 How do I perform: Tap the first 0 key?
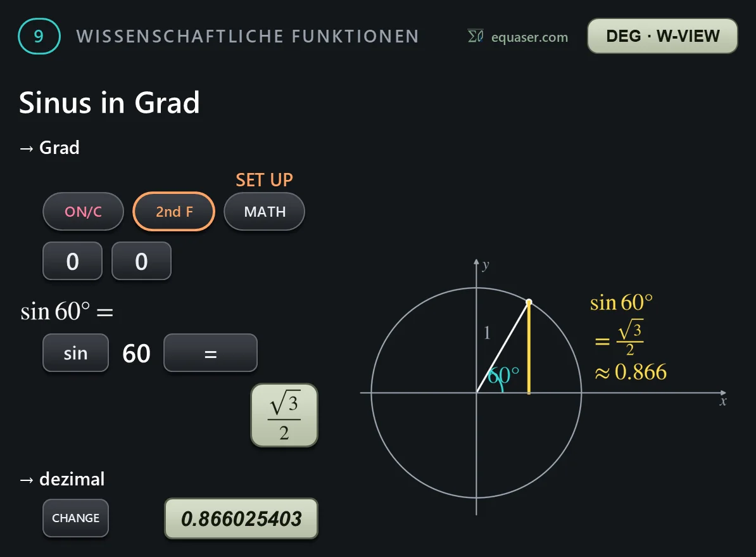(72, 261)
